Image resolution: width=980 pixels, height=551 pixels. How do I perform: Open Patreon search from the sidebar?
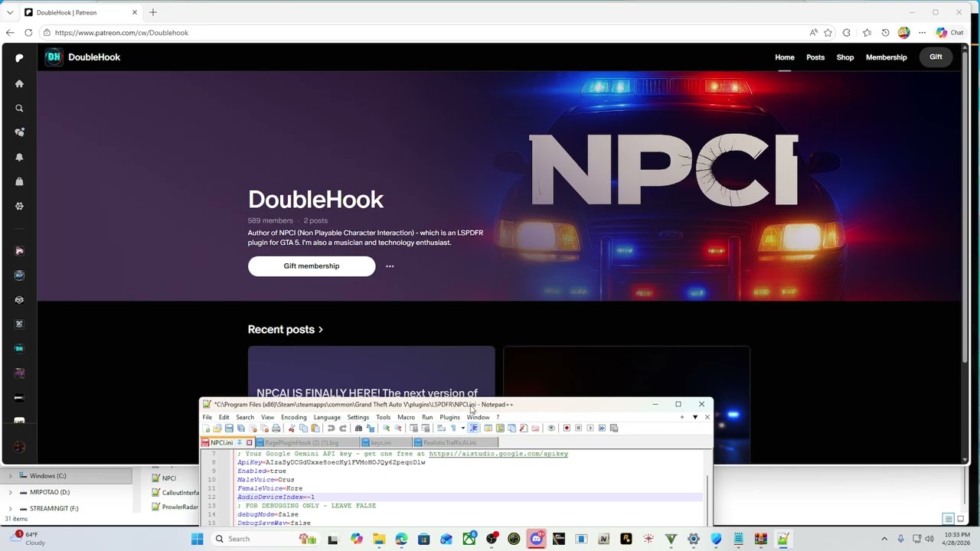[19, 108]
